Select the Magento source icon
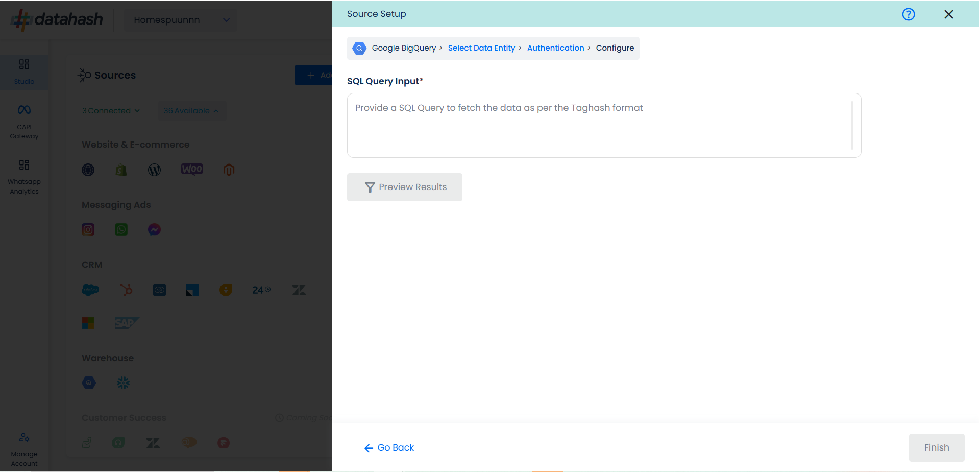This screenshot has height=472, width=980. 229,170
